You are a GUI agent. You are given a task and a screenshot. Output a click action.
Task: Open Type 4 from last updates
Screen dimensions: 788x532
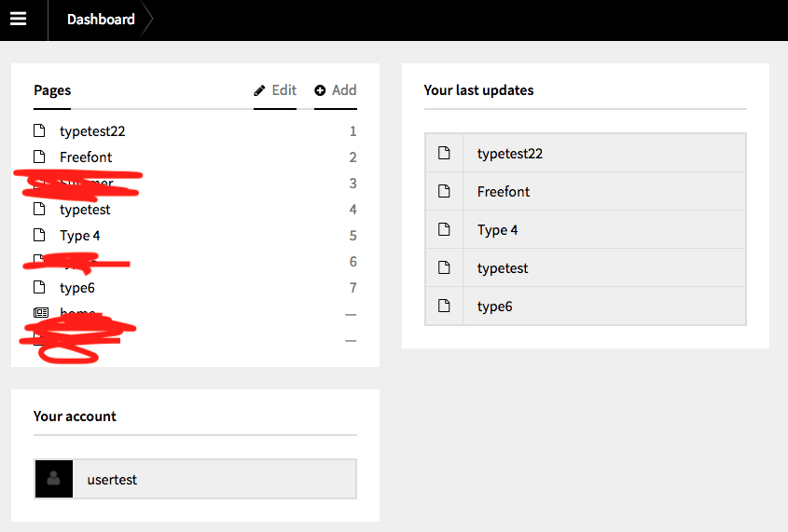tap(497, 230)
